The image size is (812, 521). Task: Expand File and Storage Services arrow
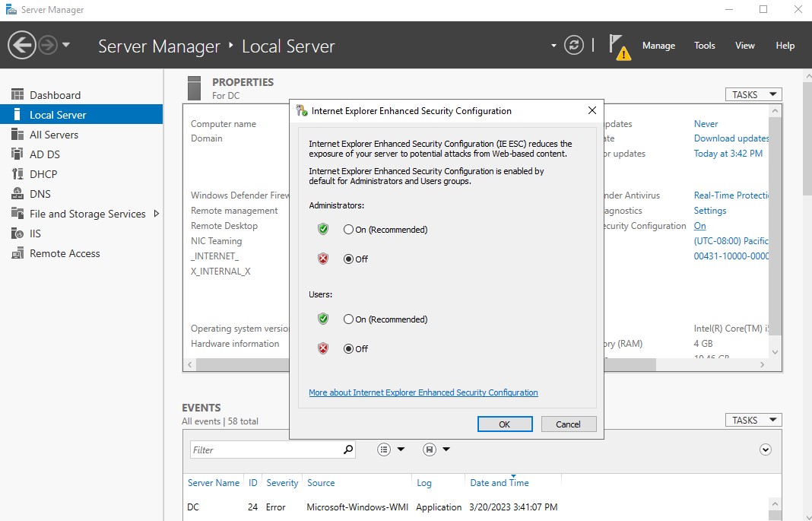[x=157, y=214]
